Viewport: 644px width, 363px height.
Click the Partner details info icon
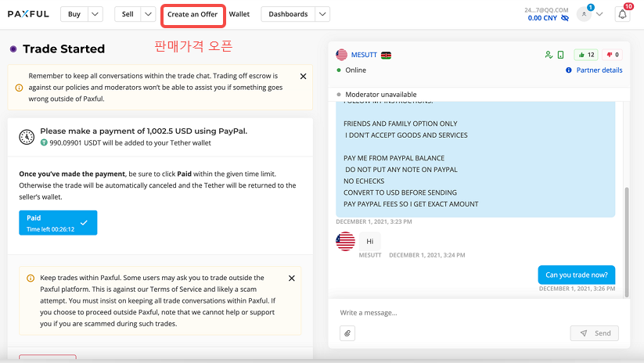pos(568,70)
